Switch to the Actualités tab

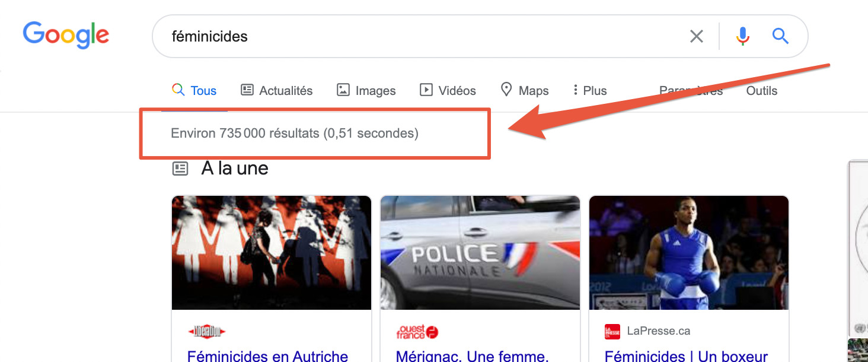(286, 91)
